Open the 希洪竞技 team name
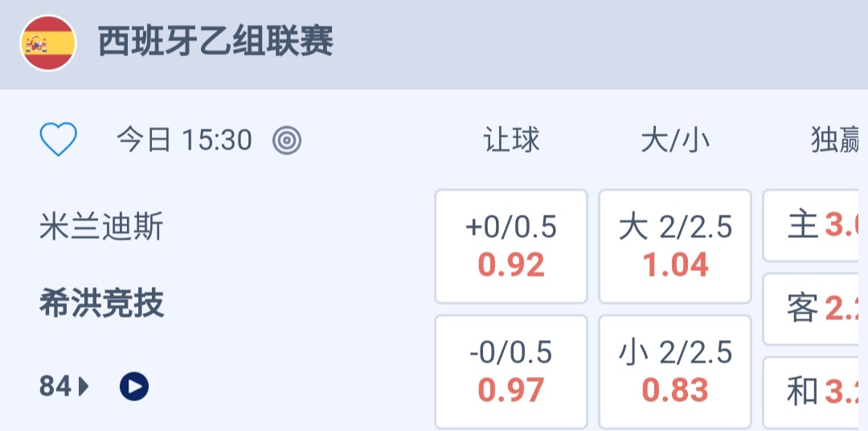Viewport: 868px width, 431px height. coord(101,304)
